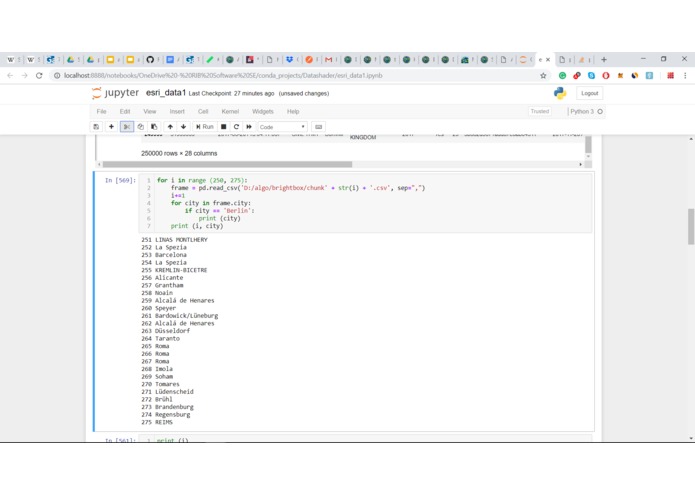695x494 pixels.
Task: Reload the page with the refresh icon
Action: pos(39,76)
